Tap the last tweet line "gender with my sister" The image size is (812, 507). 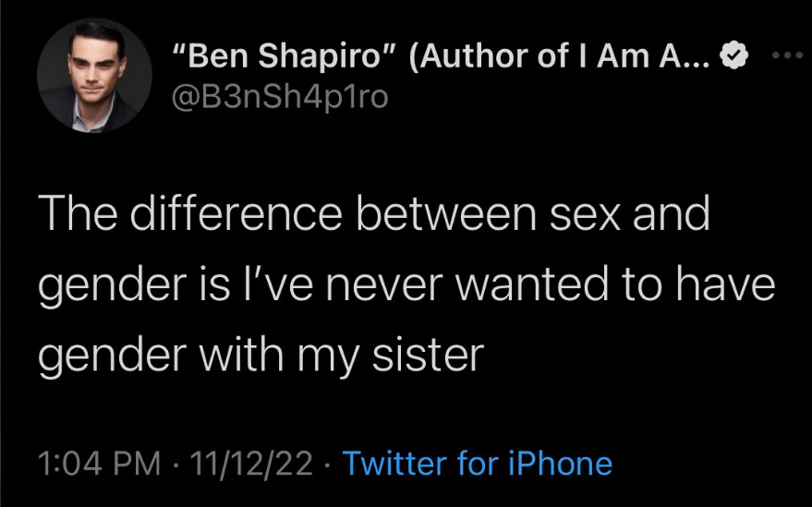click(261, 355)
